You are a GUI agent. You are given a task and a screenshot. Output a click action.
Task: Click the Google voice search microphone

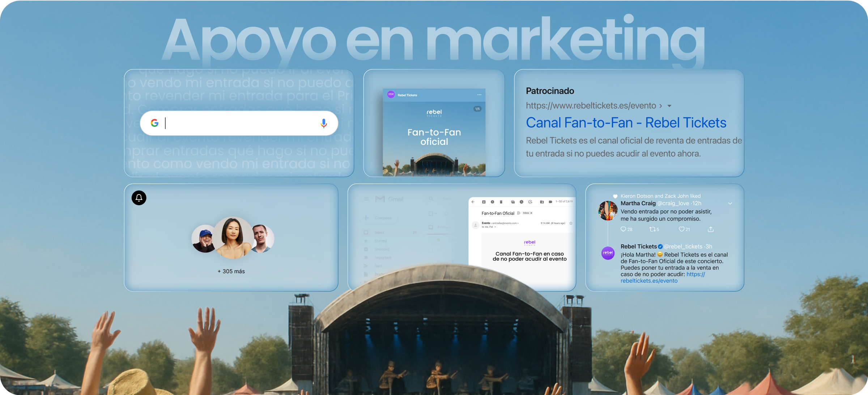[x=324, y=123]
